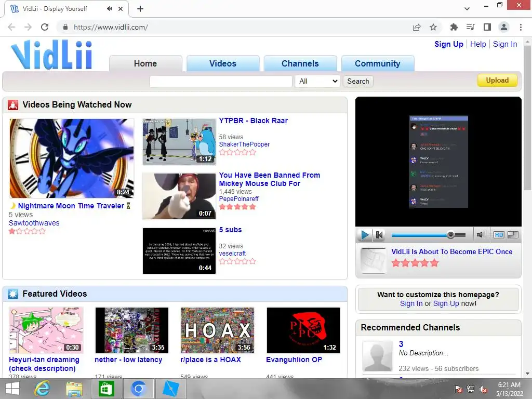Open the nether - low latency thumbnail

click(x=131, y=330)
